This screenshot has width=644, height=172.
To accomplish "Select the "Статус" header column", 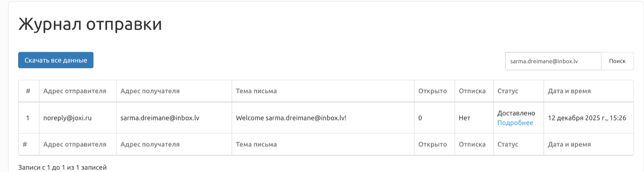I will tap(508, 91).
